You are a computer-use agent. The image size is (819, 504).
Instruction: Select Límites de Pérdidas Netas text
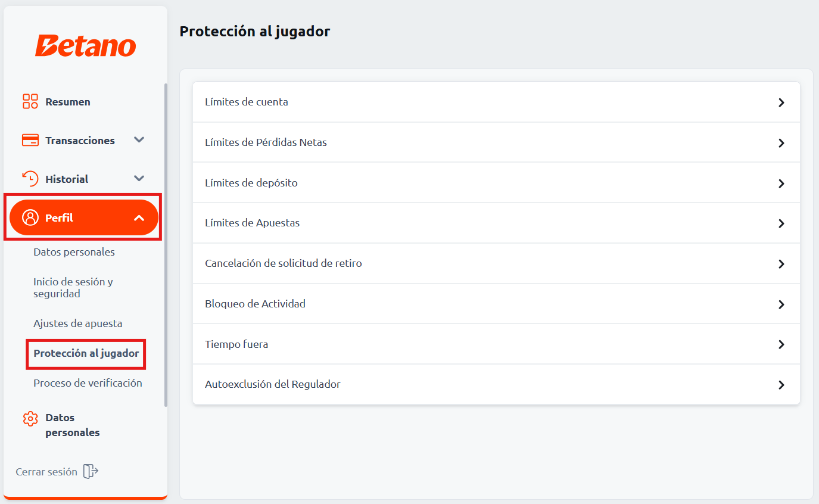(x=266, y=142)
